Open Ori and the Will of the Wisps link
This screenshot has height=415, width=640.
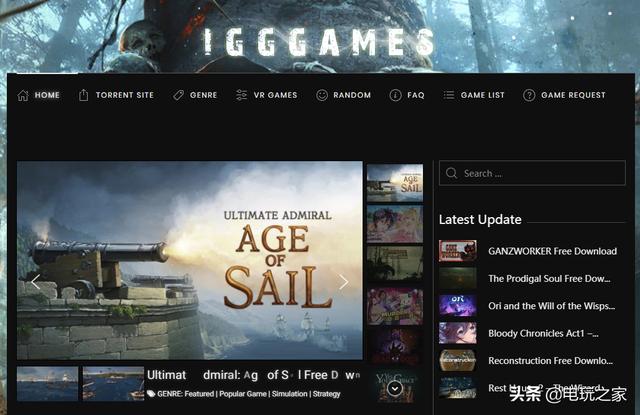click(x=551, y=306)
